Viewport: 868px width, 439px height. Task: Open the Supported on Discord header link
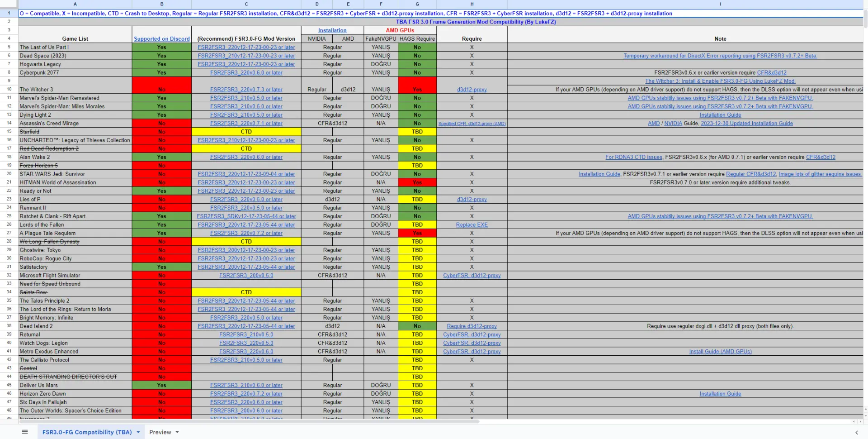(161, 39)
